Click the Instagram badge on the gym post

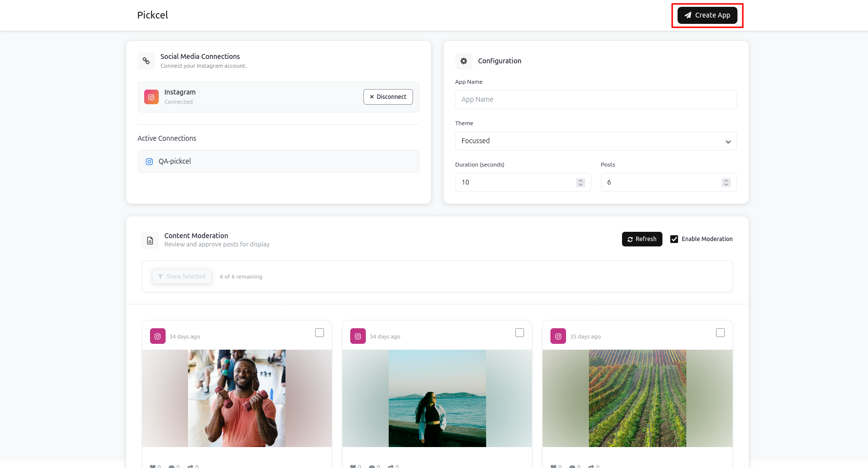coord(157,336)
